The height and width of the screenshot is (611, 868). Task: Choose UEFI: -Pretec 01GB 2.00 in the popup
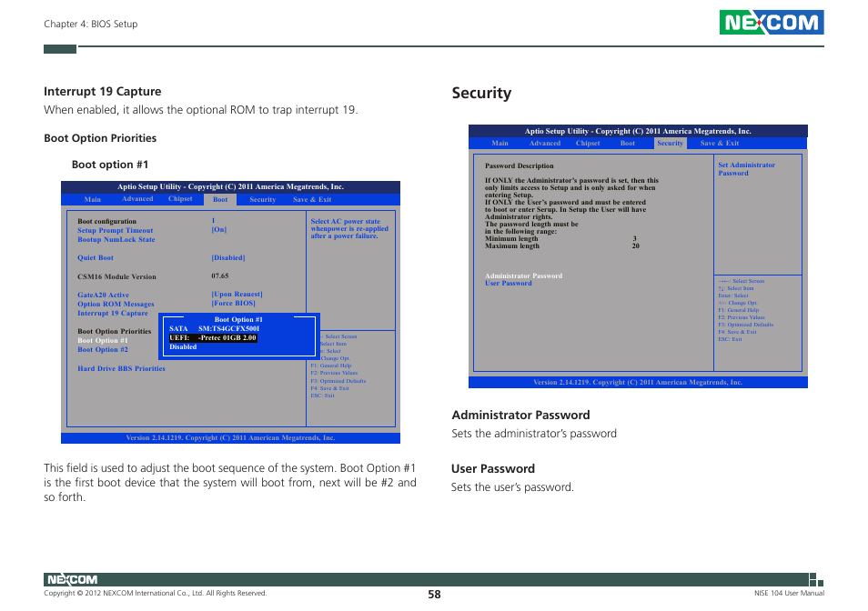[x=213, y=338]
